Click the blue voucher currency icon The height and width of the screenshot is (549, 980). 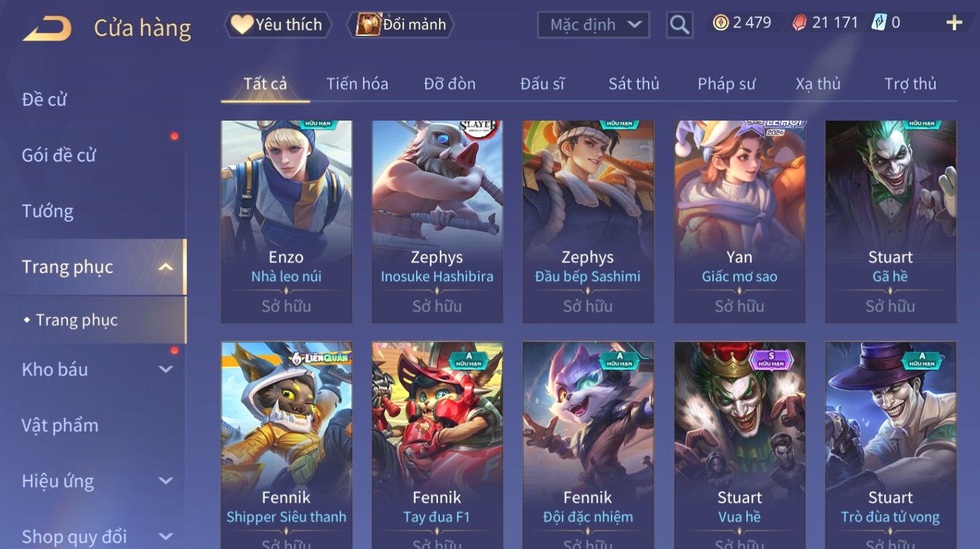[x=879, y=23]
